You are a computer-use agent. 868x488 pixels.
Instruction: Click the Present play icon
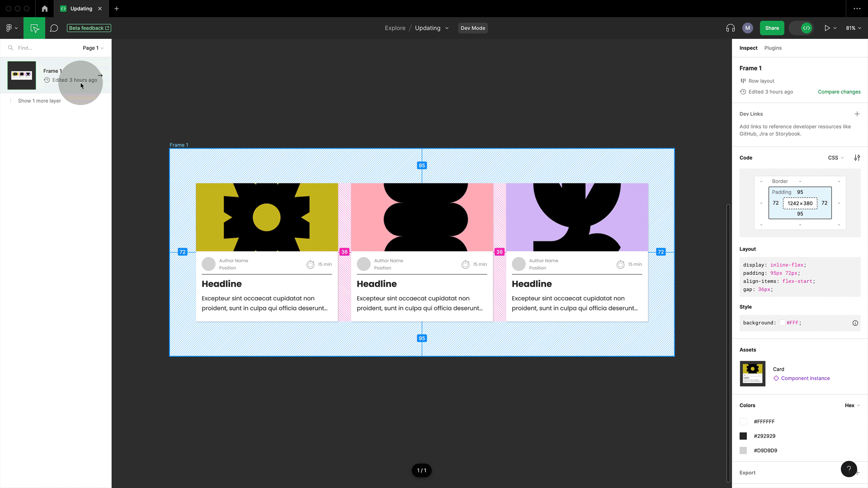pos(827,28)
